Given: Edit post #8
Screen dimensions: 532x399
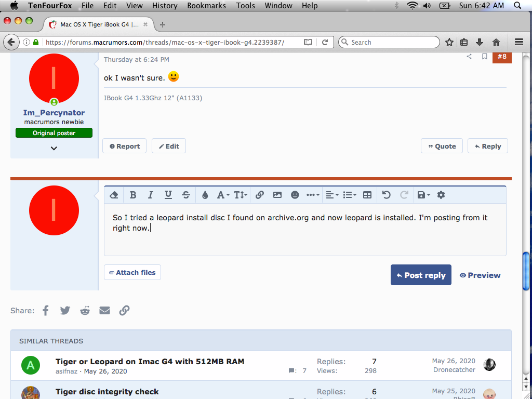Looking at the screenshot, I should 169,146.
